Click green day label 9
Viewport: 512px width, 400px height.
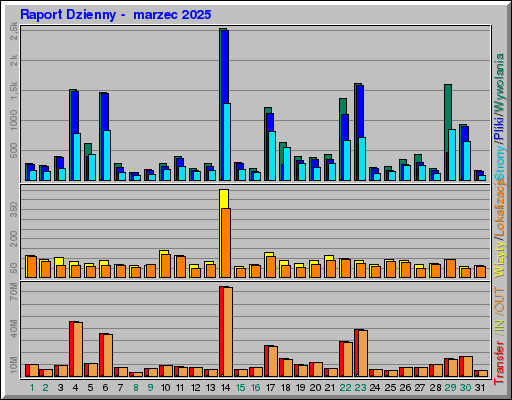[x=150, y=388]
